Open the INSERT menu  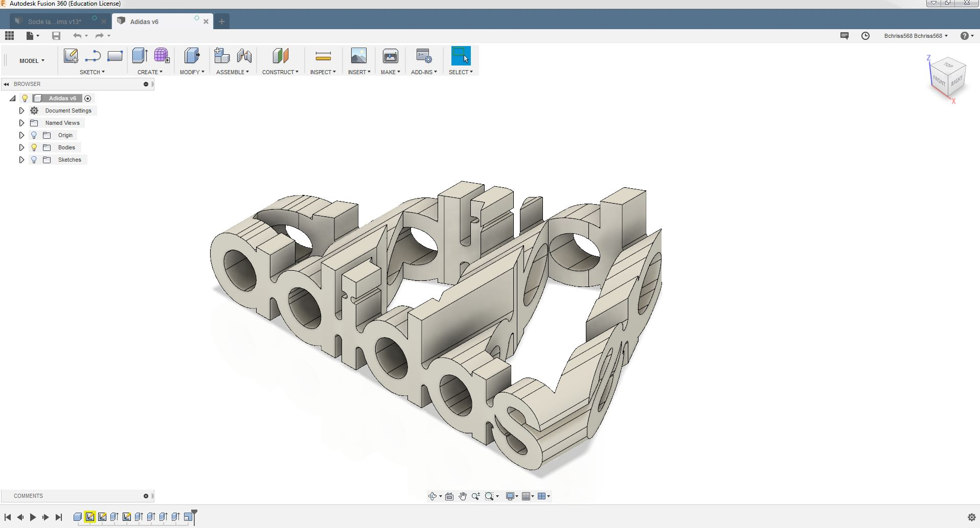click(x=359, y=72)
